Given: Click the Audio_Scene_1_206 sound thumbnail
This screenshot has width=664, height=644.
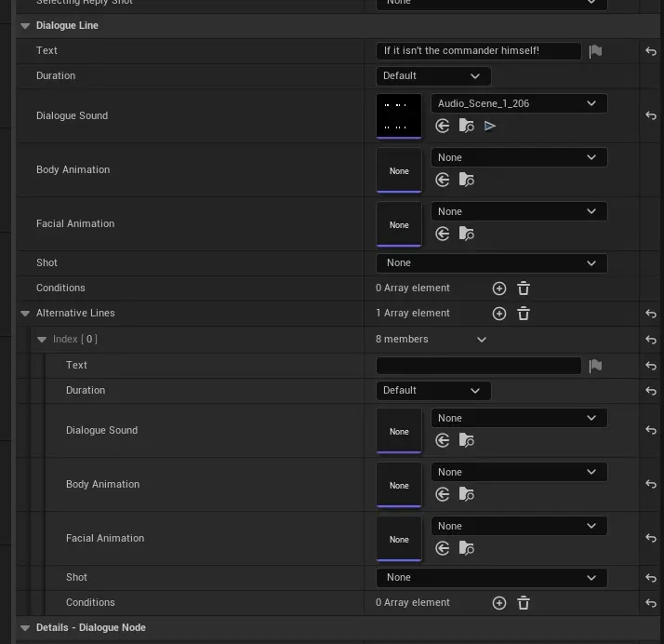Looking at the screenshot, I should pyautogui.click(x=399, y=116).
